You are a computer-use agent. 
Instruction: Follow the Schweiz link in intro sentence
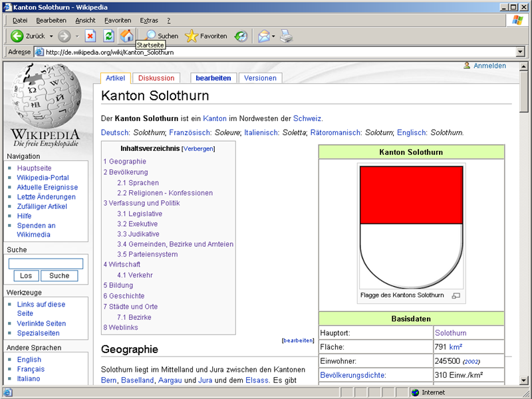click(x=307, y=118)
